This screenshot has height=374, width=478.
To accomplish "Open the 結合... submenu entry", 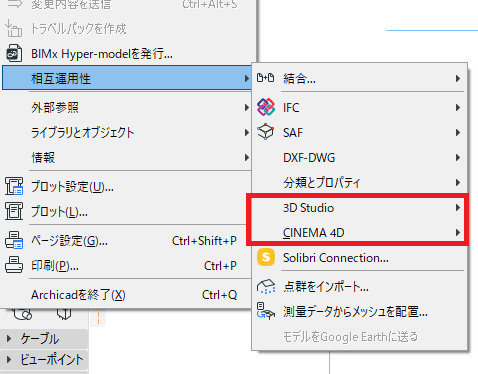I will 359,78.
